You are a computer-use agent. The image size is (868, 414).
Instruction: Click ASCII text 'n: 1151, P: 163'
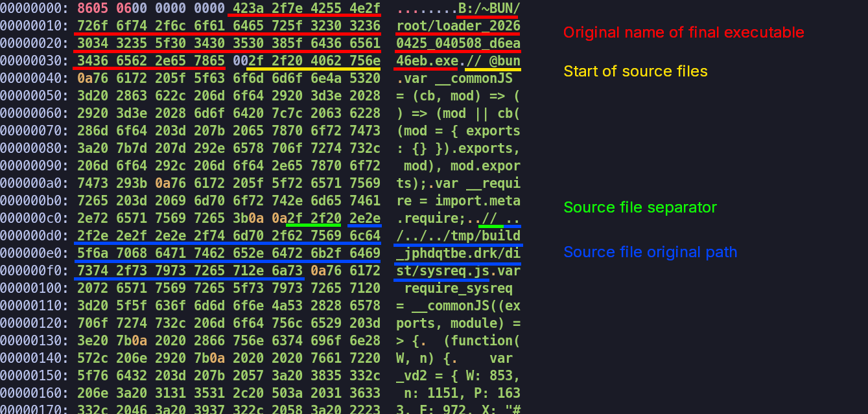(x=462, y=393)
